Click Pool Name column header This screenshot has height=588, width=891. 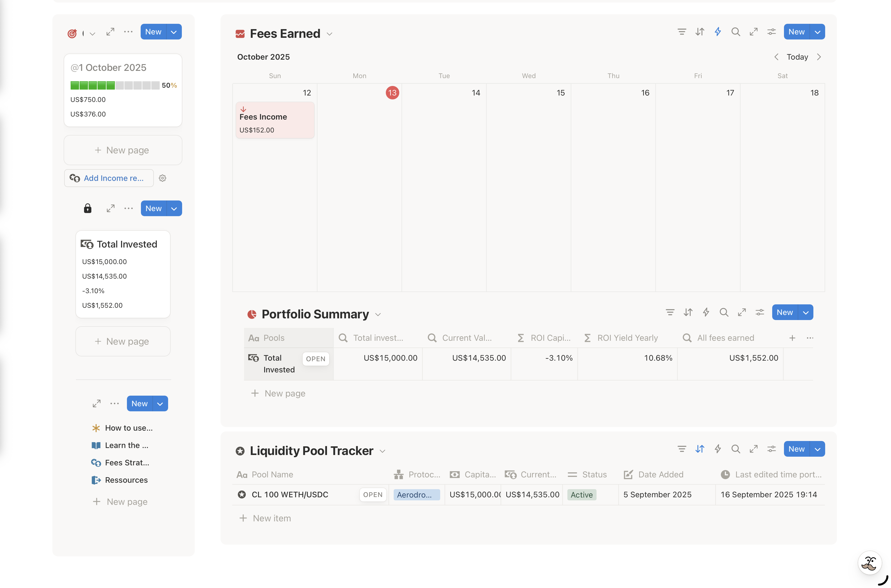click(x=311, y=474)
